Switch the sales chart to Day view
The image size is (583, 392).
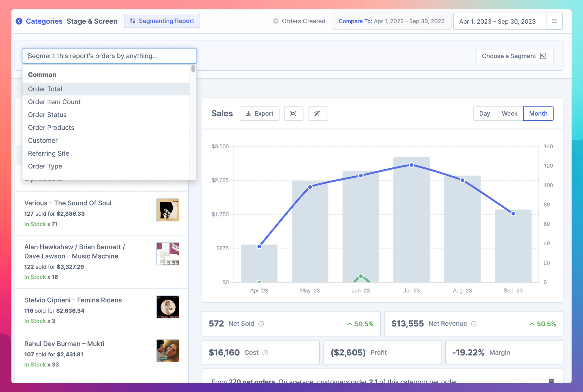484,114
